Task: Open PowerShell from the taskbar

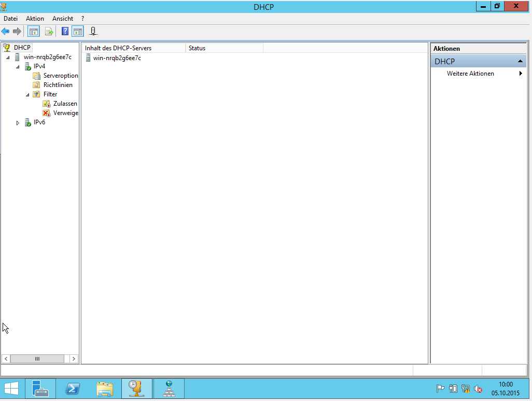Action: (73, 389)
